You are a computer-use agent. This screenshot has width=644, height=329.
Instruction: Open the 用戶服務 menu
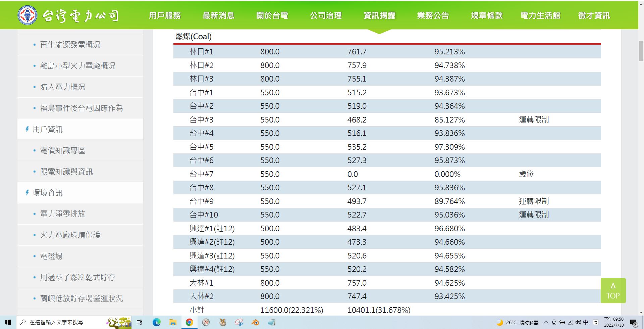pyautogui.click(x=165, y=15)
